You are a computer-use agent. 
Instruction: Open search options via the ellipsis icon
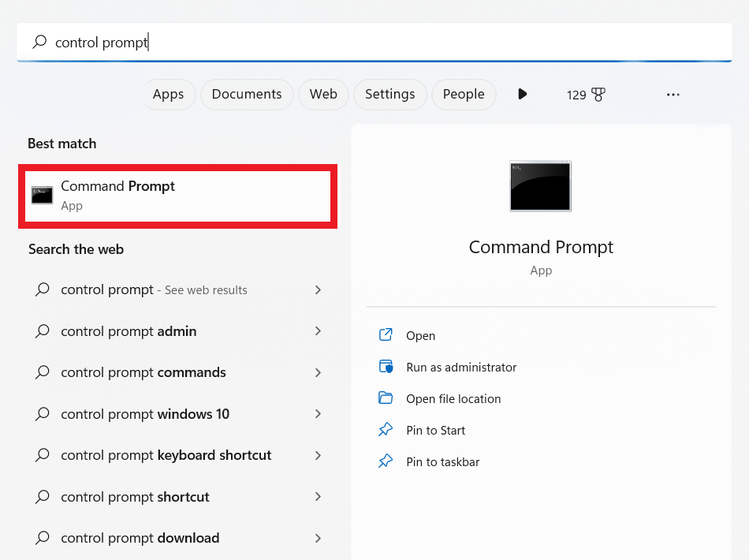[673, 94]
